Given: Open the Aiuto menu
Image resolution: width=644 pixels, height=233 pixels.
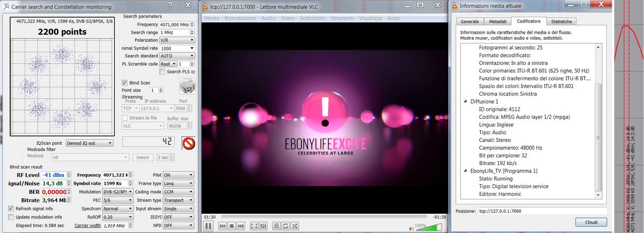Looking at the screenshot, I should [x=394, y=18].
